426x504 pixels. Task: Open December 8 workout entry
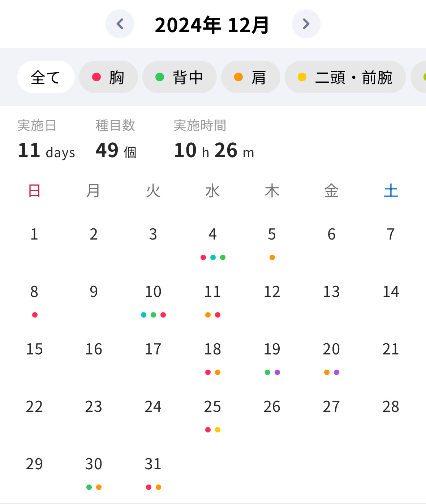[34, 300]
